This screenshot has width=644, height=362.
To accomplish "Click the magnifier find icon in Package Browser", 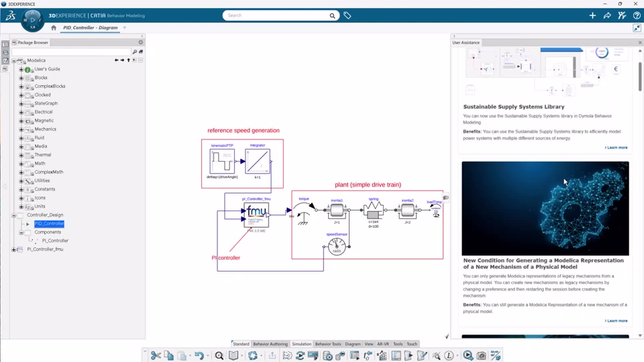I will 134,52.
